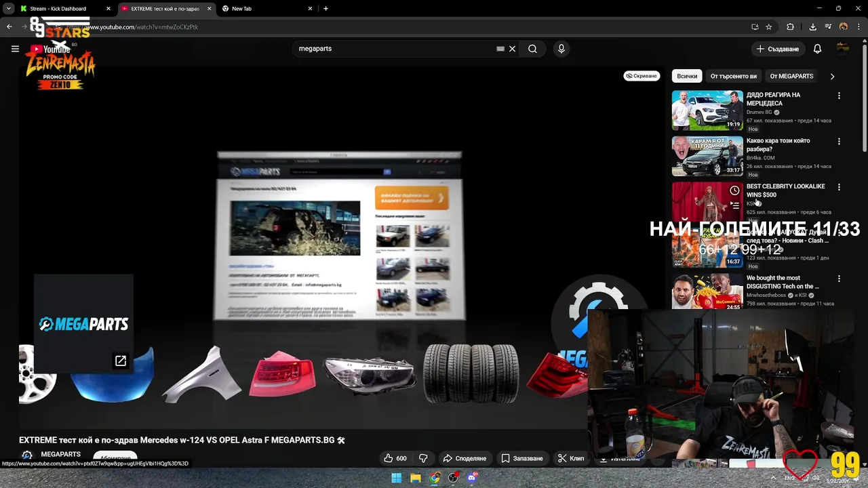Like the video with 600 likes
The image size is (868, 488).
tap(395, 458)
